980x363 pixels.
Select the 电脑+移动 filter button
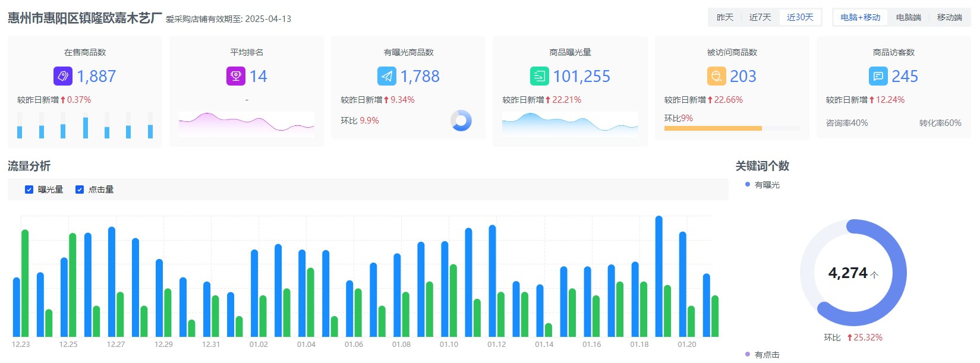[x=861, y=17]
